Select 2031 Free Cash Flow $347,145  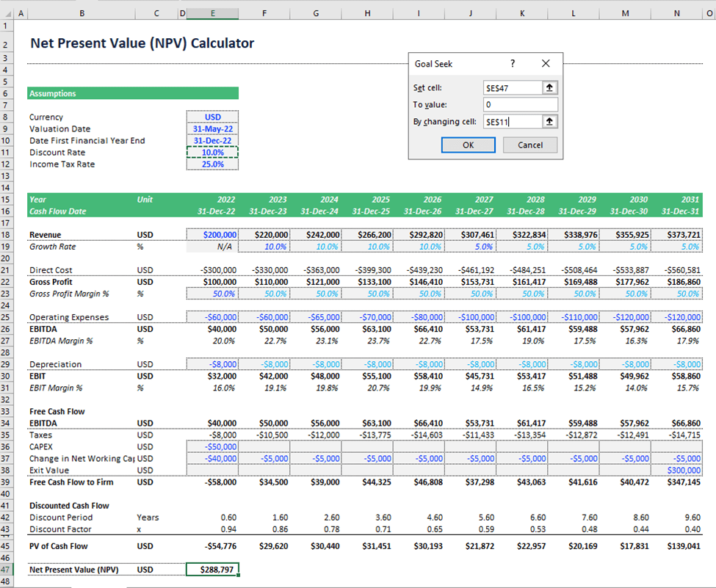(x=677, y=482)
